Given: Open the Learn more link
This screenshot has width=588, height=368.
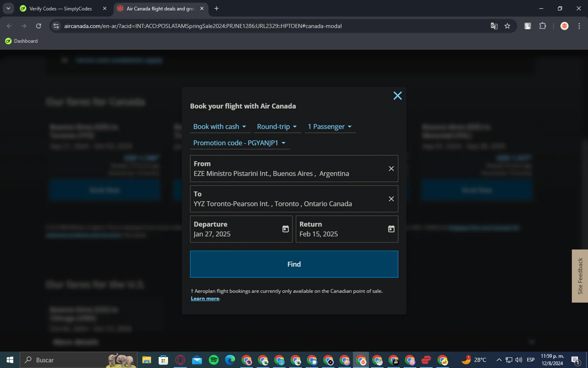Looking at the screenshot, I should point(205,299).
